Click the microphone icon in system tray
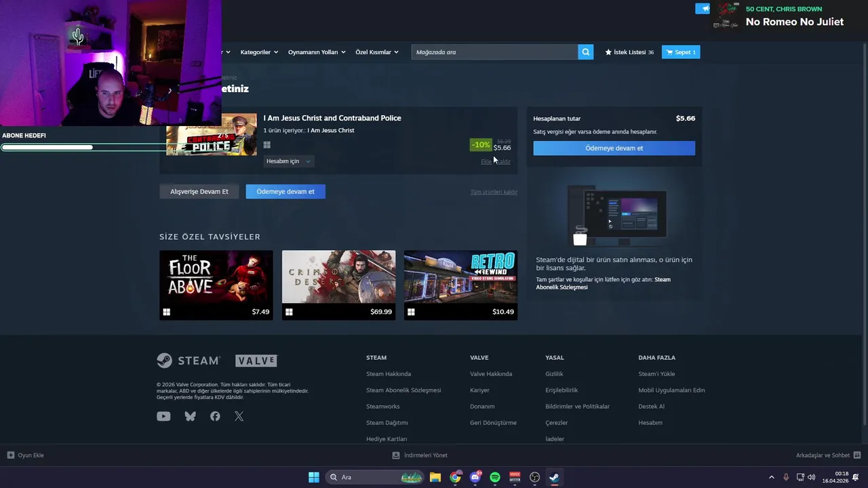 coord(786,477)
